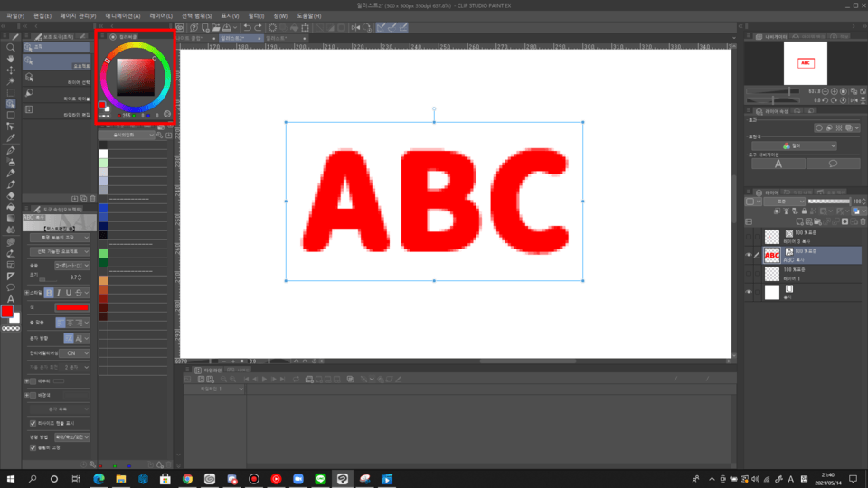Image resolution: width=868 pixels, height=488 pixels.
Task: Toggle visibility of ABC text layer
Action: coord(749,256)
